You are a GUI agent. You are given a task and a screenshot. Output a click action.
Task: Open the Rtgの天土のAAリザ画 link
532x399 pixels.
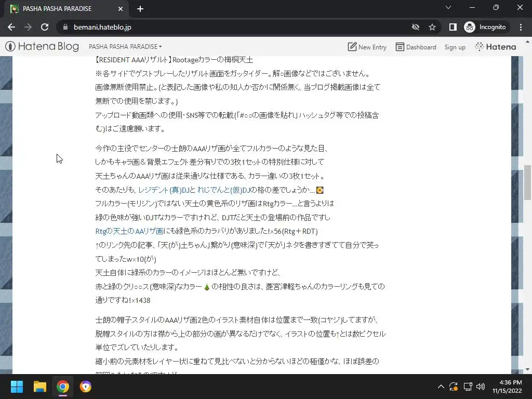129,231
